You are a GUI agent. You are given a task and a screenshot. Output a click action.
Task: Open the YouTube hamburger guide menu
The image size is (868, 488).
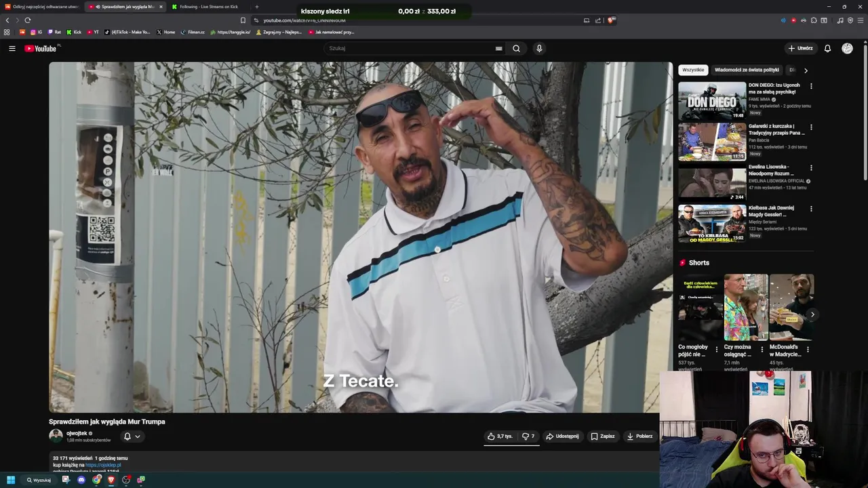point(12,48)
